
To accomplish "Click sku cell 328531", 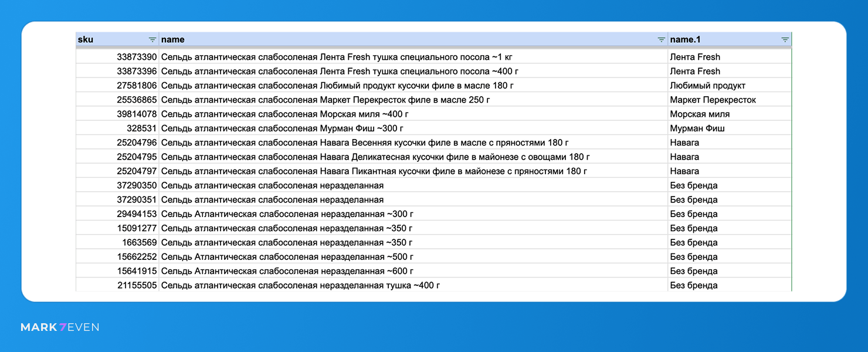I will 117,128.
